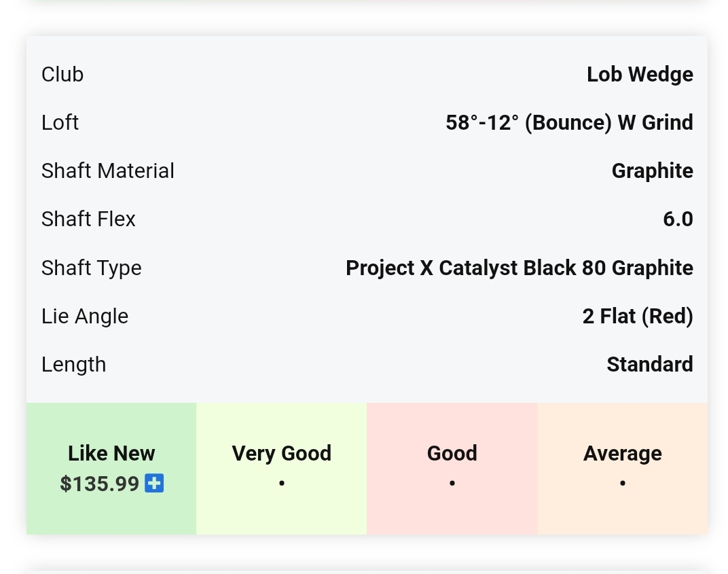
Task: Click the blue plus icon beside $135.99
Action: pyautogui.click(x=154, y=484)
